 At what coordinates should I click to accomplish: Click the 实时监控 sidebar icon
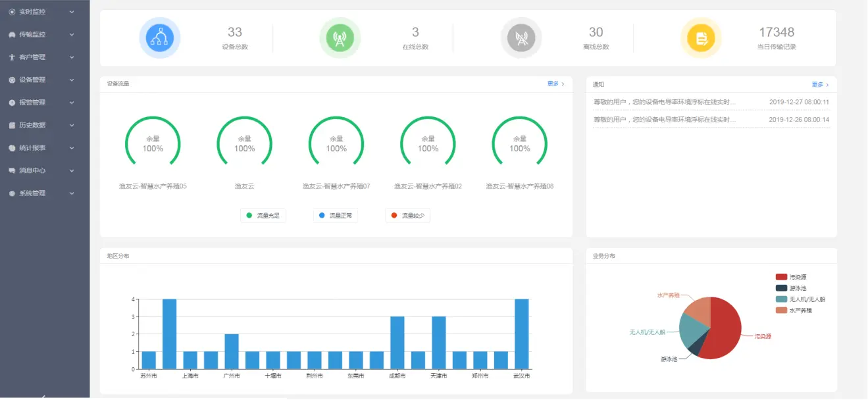pos(12,12)
